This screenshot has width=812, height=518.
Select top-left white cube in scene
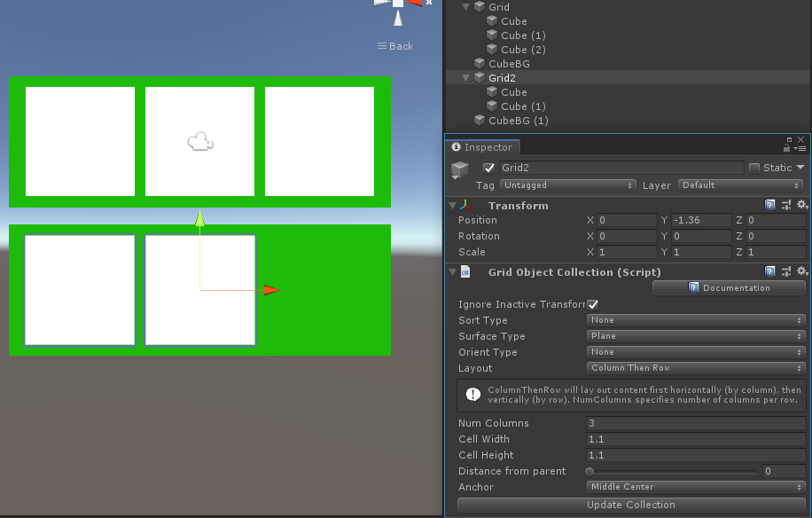point(81,141)
